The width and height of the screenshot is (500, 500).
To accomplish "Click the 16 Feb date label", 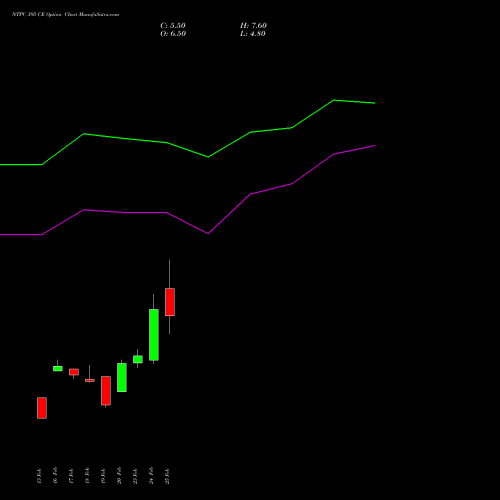I will click(x=55, y=475).
